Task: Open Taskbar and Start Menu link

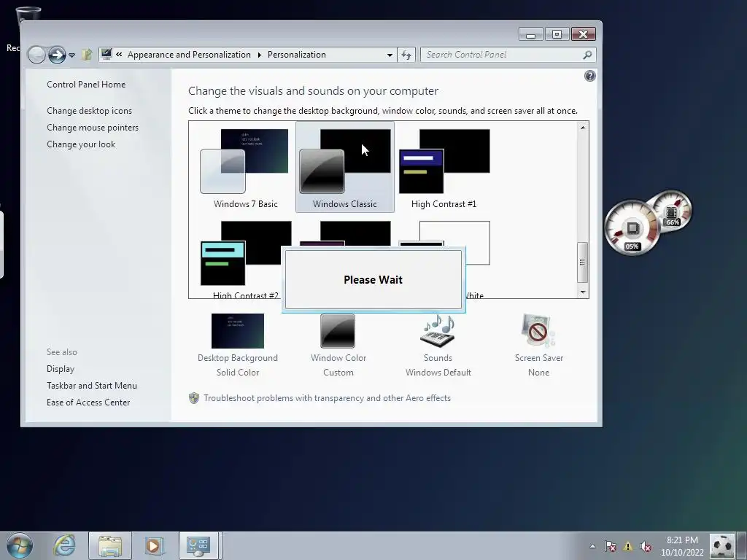Action: 91,386
